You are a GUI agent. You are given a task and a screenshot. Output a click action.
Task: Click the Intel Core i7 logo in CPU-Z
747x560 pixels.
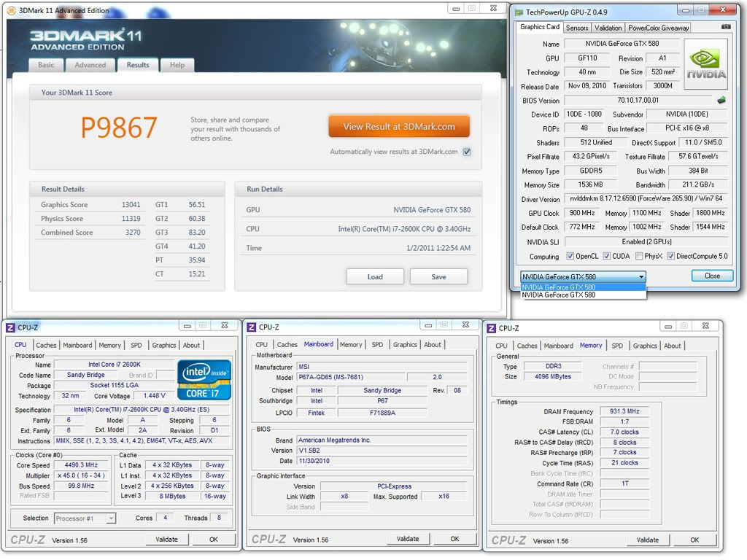click(x=204, y=379)
